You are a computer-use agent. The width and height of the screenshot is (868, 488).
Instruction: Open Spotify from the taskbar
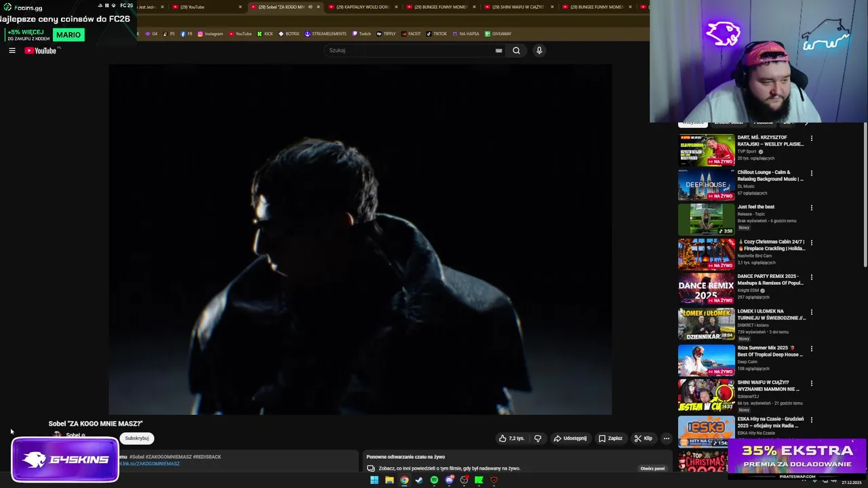click(434, 480)
